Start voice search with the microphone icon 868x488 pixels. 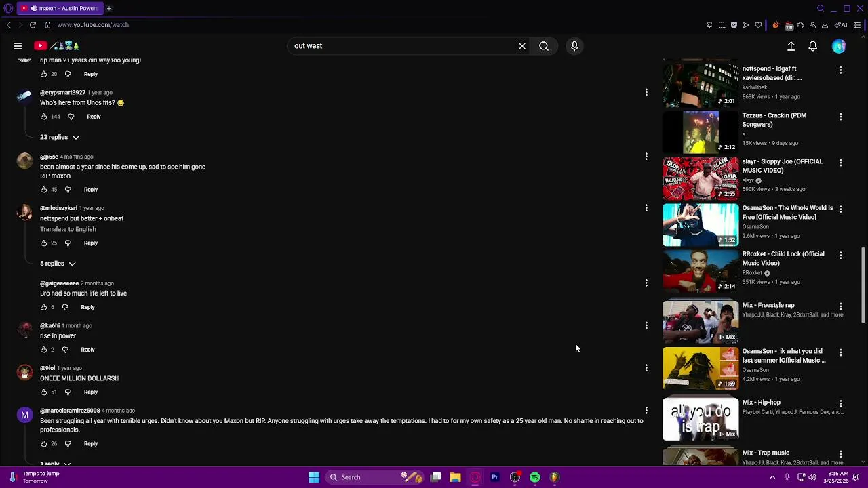click(574, 46)
